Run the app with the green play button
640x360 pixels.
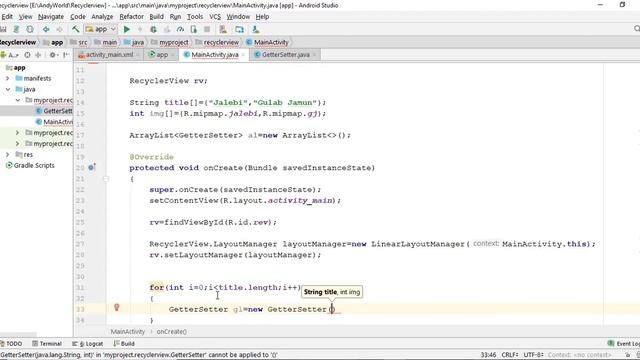point(127,29)
